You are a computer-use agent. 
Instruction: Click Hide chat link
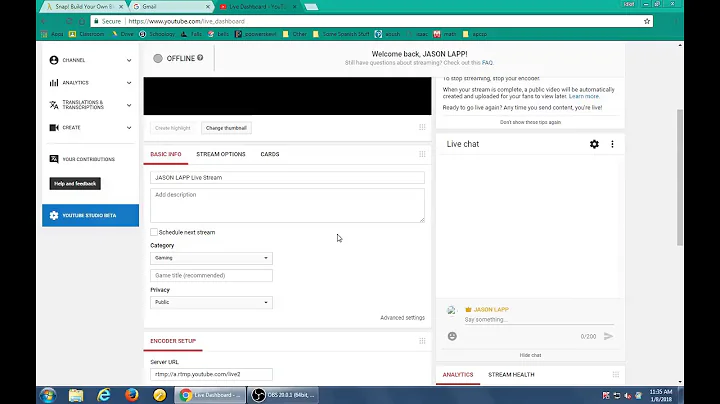pos(530,355)
